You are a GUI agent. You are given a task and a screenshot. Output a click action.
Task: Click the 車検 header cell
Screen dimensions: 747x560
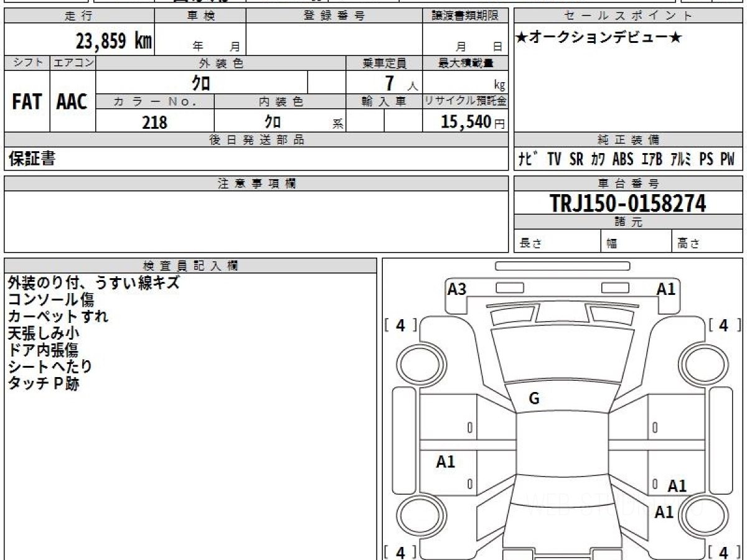point(200,16)
